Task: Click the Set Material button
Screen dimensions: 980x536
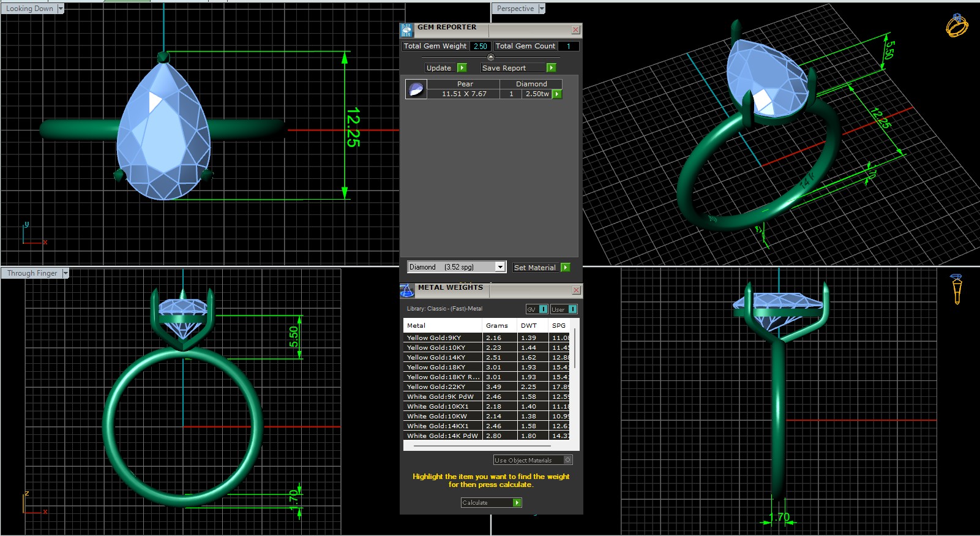Action: point(541,268)
